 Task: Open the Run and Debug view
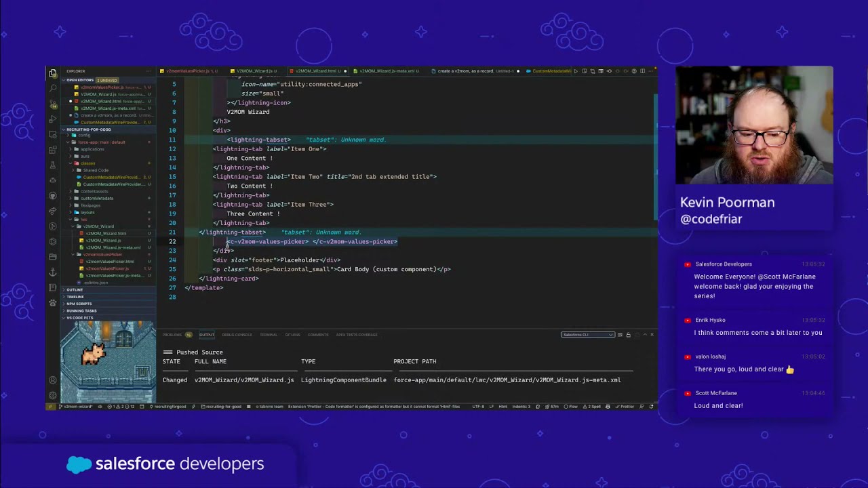click(x=53, y=119)
